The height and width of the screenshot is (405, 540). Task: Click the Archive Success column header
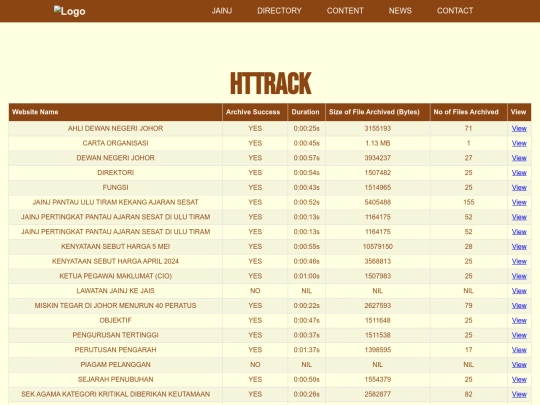pos(255,112)
